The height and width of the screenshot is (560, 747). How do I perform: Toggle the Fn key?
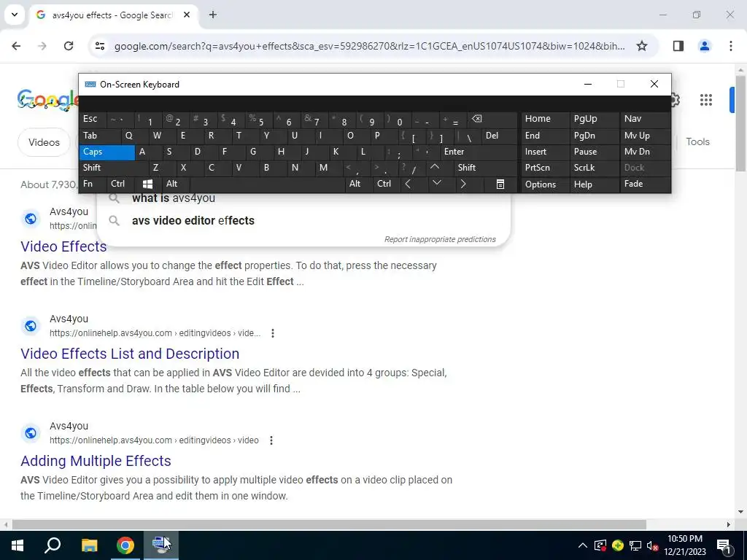click(x=93, y=184)
